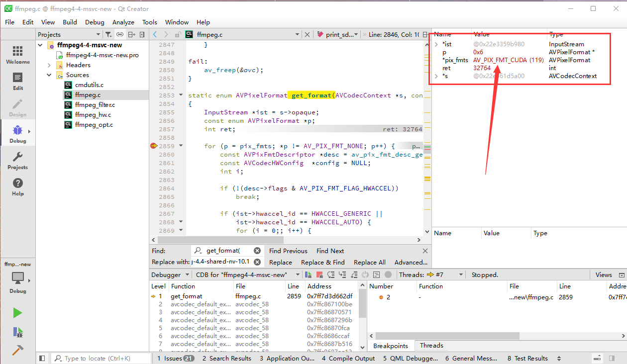Open the Debug menu

[95, 22]
